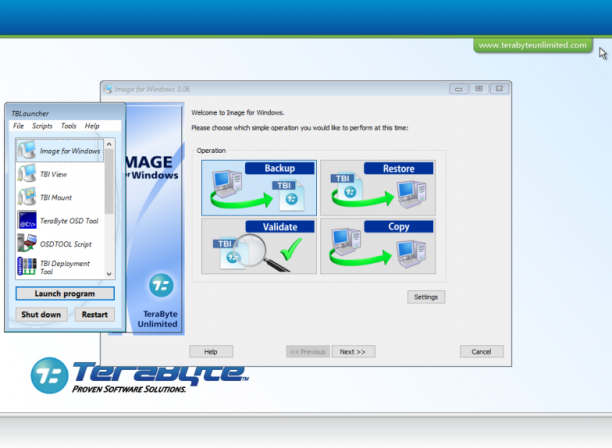Open the Tools menu in TBLauncher
Viewport: 612px width, 448px height.
[68, 126]
